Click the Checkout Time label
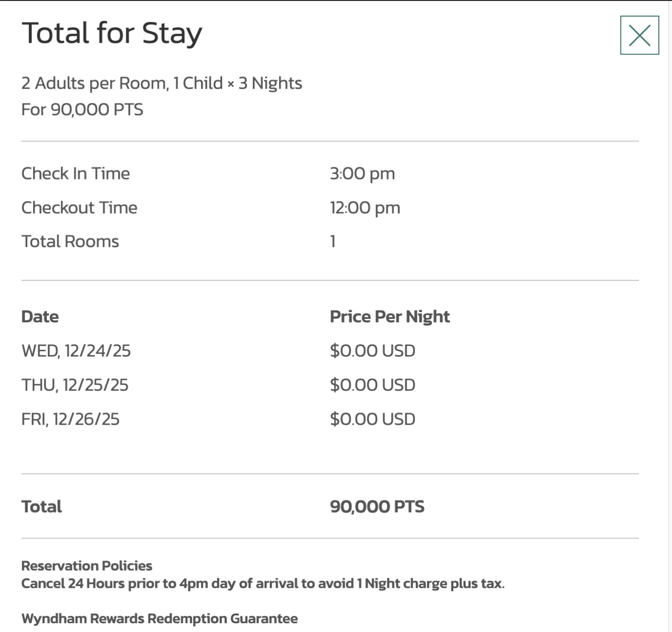This screenshot has width=672, height=632. pos(79,207)
